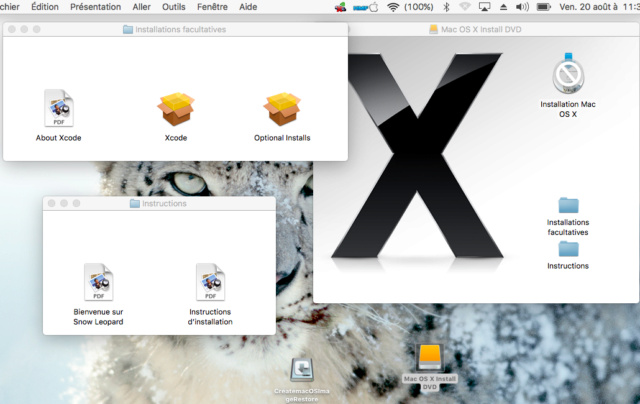The width and height of the screenshot is (640, 404).
Task: Click the folder icon in Installations facultatives title bar
Action: (128, 29)
